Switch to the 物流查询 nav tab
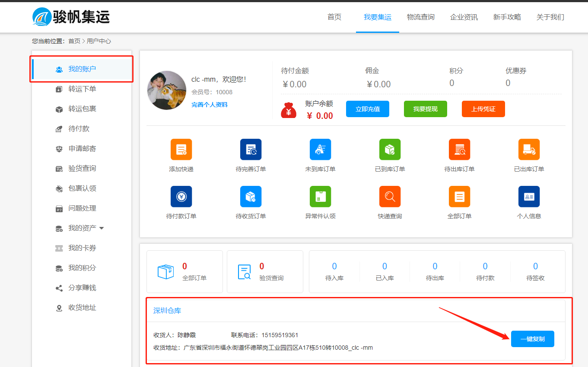 pos(420,17)
